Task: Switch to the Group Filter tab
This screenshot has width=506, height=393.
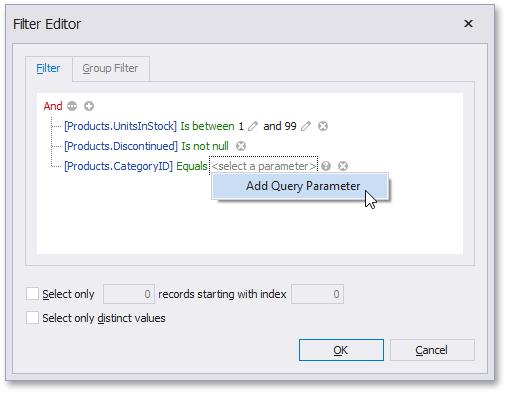Action: (x=110, y=68)
